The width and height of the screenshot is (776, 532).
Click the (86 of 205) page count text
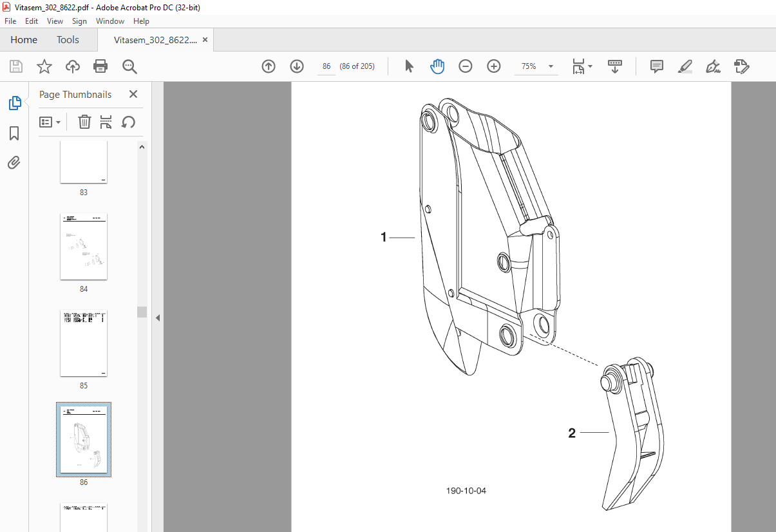pyautogui.click(x=357, y=66)
